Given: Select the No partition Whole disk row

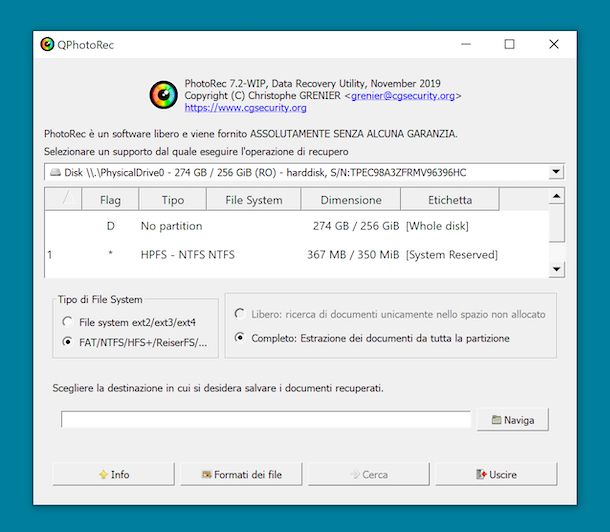Looking at the screenshot, I should click(296, 226).
